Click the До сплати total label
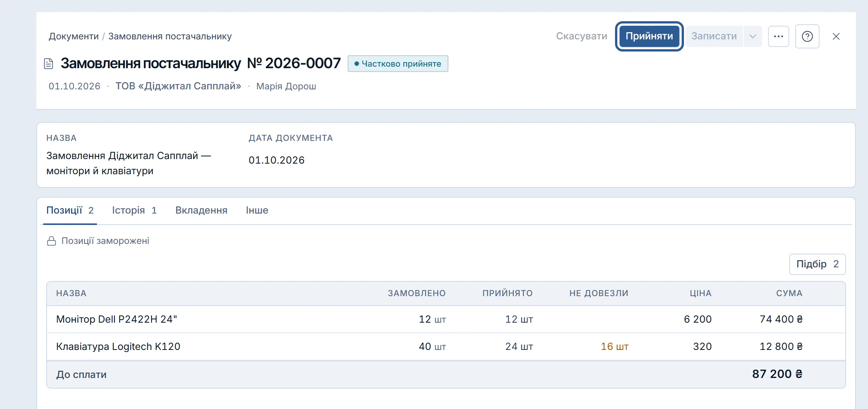This screenshot has width=868, height=409. tap(81, 375)
